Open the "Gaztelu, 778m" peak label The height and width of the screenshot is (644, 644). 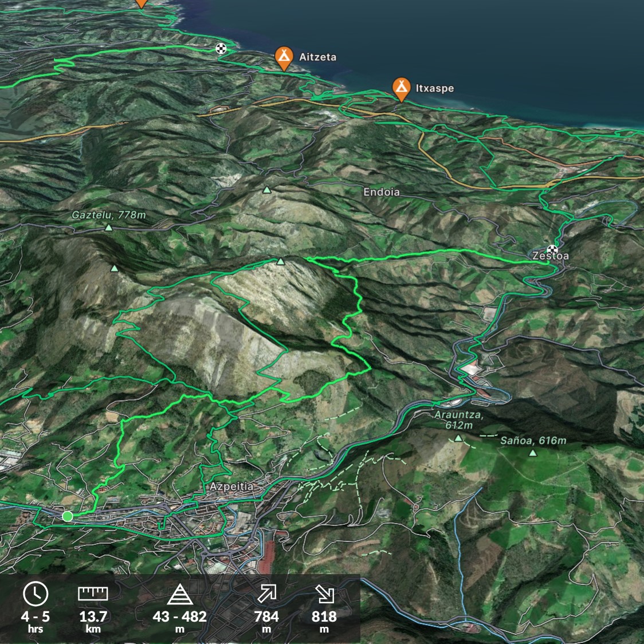click(109, 215)
